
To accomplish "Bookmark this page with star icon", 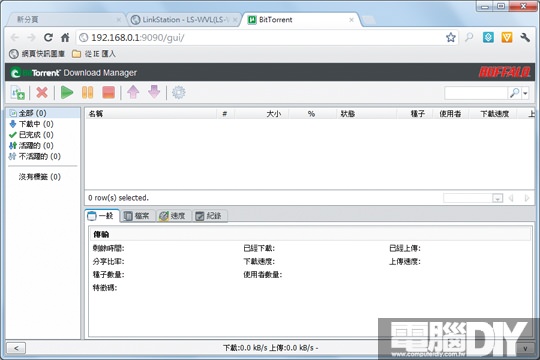I will click(450, 38).
